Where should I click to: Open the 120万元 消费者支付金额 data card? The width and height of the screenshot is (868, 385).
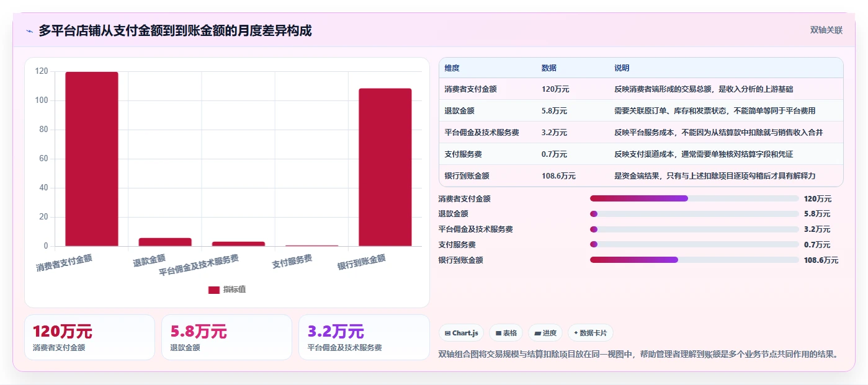coord(89,337)
